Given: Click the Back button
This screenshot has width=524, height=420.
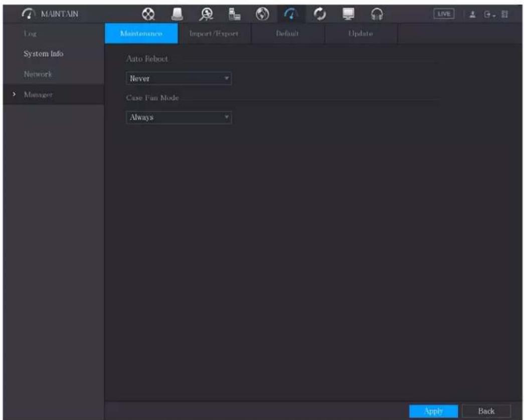Looking at the screenshot, I should coord(486,411).
